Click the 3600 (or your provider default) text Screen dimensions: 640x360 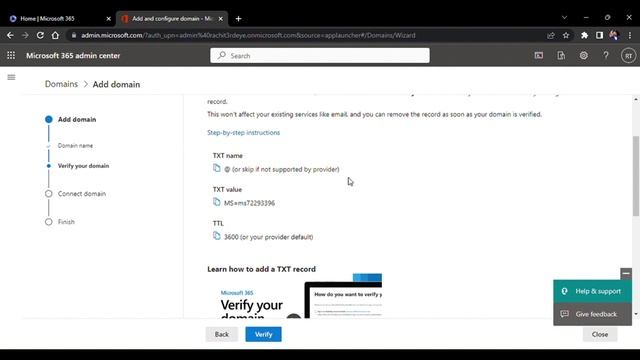point(269,237)
